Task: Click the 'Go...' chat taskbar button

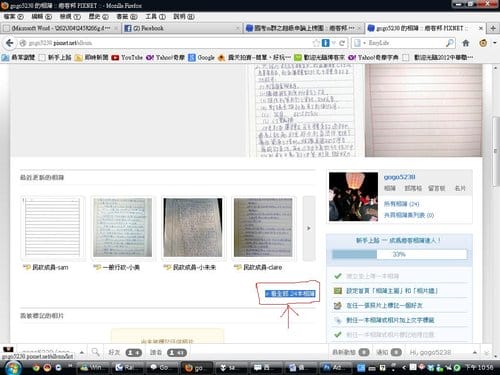Action: click(x=163, y=368)
